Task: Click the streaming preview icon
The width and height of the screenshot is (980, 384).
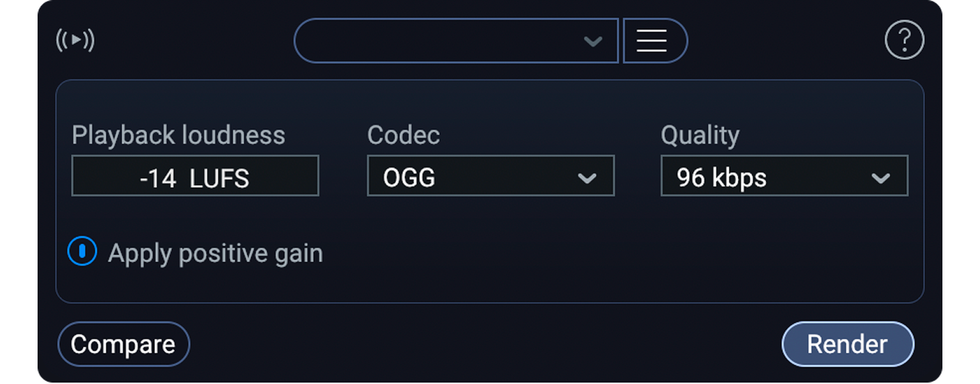Action: tap(75, 40)
